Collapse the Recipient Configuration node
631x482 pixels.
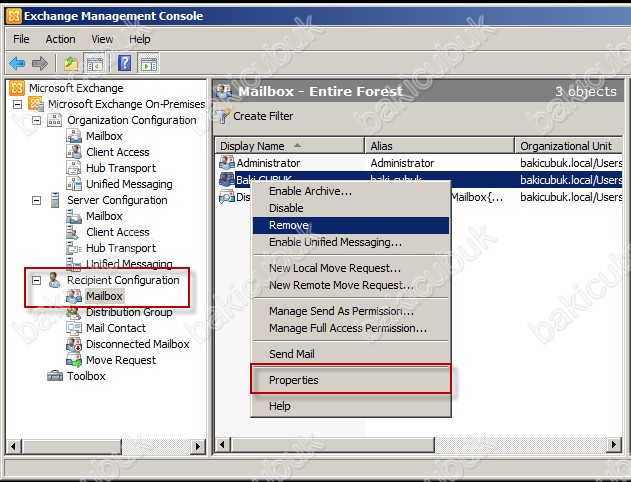click(36, 280)
